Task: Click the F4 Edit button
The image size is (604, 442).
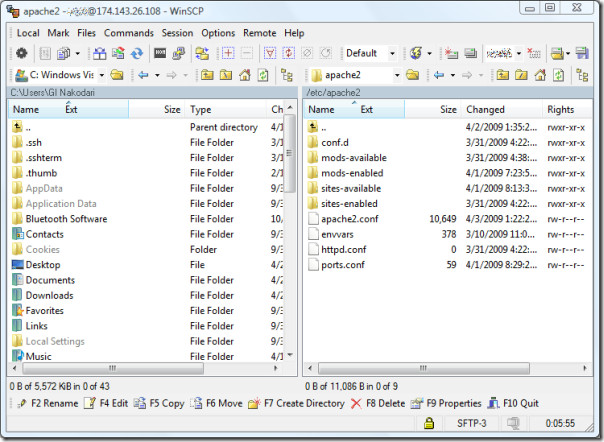Action: coord(106,403)
